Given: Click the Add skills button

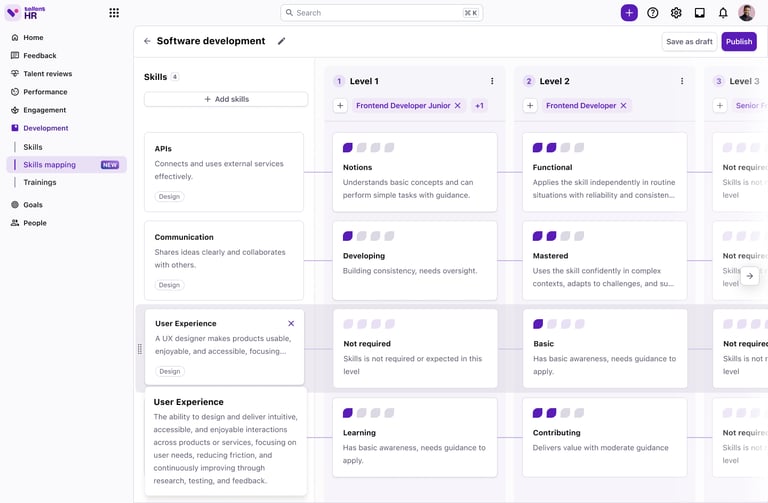Looking at the screenshot, I should click(x=226, y=99).
